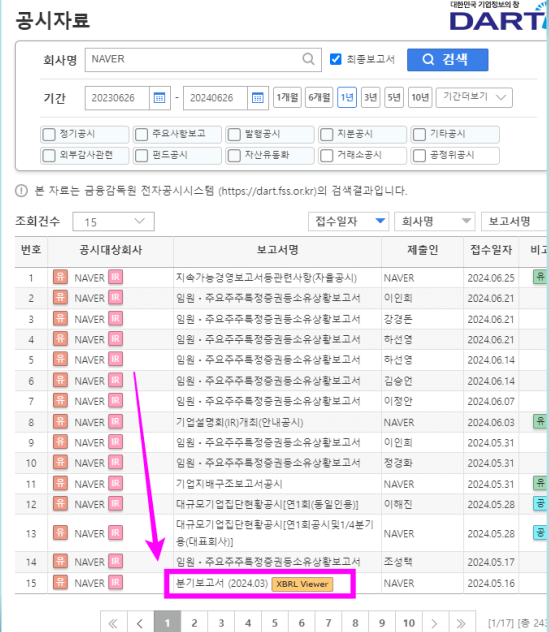Click the blue 검색 search button
The image size is (549, 632).
[447, 60]
